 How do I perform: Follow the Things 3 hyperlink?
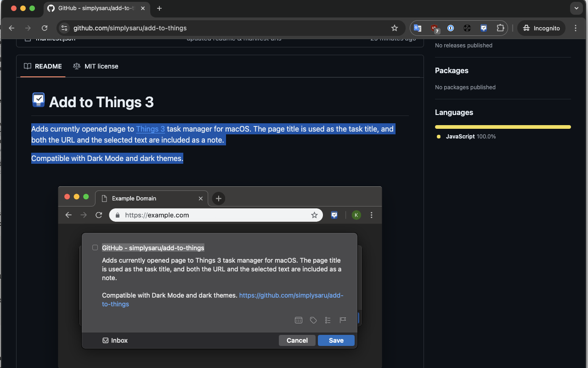pyautogui.click(x=150, y=129)
